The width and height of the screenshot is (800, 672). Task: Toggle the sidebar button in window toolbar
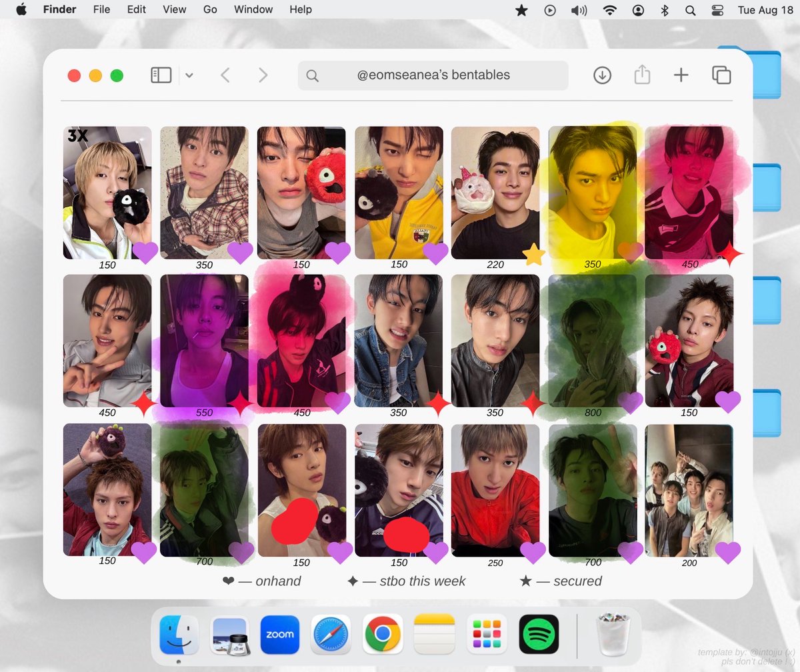click(x=161, y=75)
